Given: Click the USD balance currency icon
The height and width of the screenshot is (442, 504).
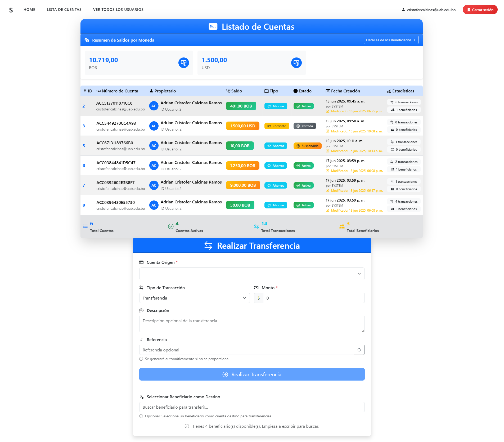Looking at the screenshot, I should pyautogui.click(x=296, y=63).
